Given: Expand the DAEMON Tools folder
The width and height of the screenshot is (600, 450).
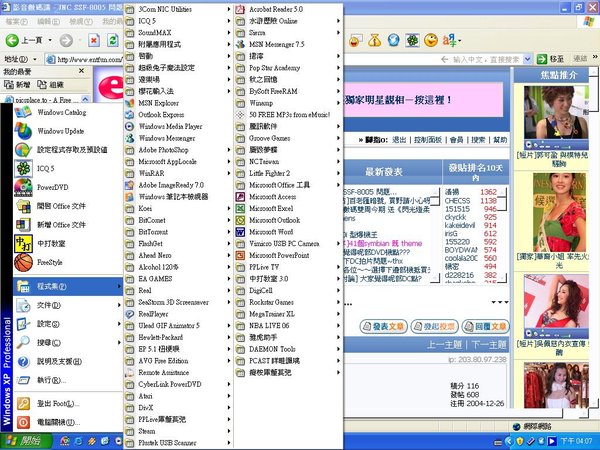Looking at the screenshot, I should [x=288, y=349].
